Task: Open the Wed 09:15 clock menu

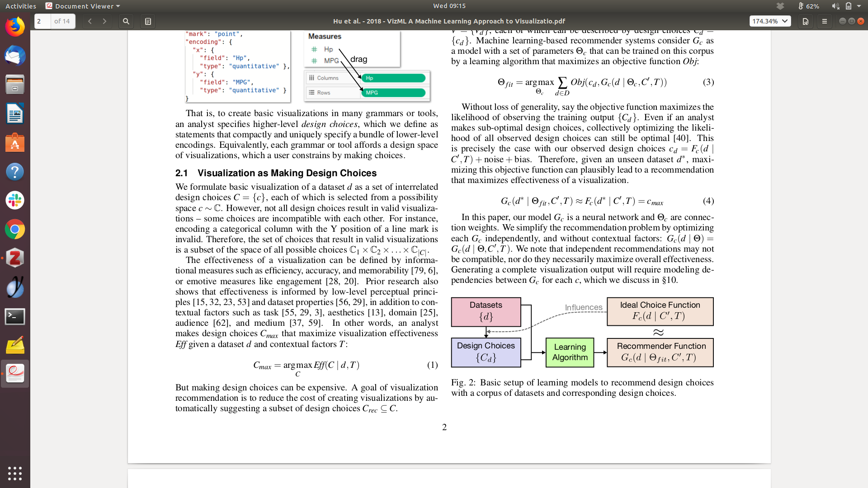Action: [449, 6]
